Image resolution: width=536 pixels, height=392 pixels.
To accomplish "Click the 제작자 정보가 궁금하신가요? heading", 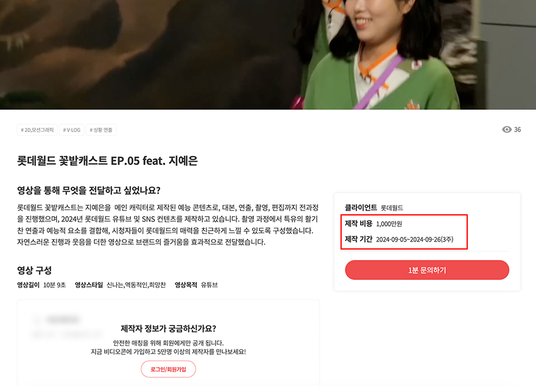I will 168,329.
